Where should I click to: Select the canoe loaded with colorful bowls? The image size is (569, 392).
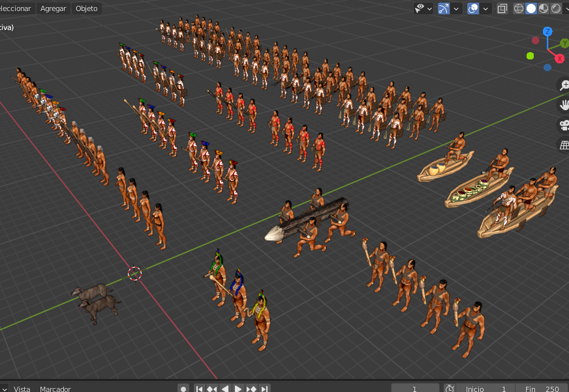(x=479, y=188)
